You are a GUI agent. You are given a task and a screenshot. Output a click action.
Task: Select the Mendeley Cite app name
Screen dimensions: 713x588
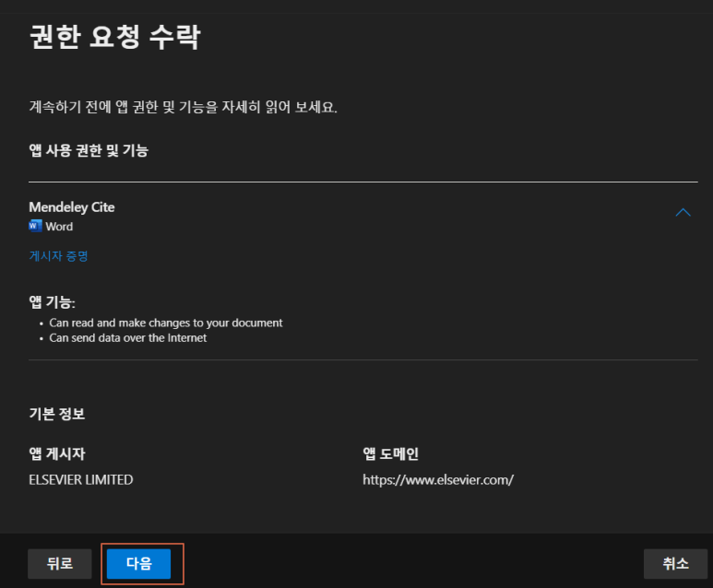[x=72, y=207]
